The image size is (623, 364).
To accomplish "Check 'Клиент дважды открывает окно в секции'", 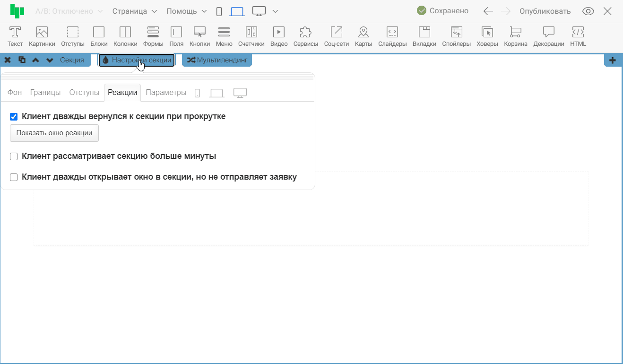I will pyautogui.click(x=14, y=177).
